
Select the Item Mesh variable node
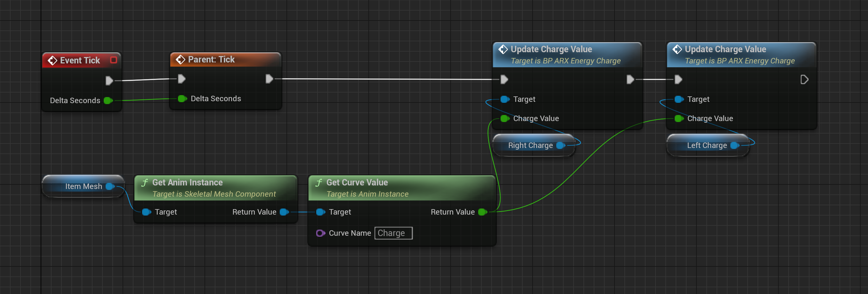pyautogui.click(x=83, y=186)
